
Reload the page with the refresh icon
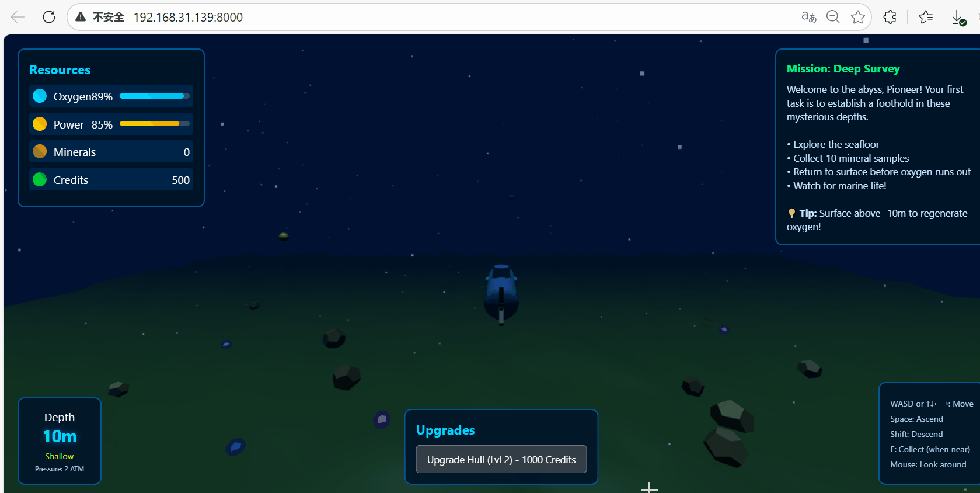click(49, 17)
